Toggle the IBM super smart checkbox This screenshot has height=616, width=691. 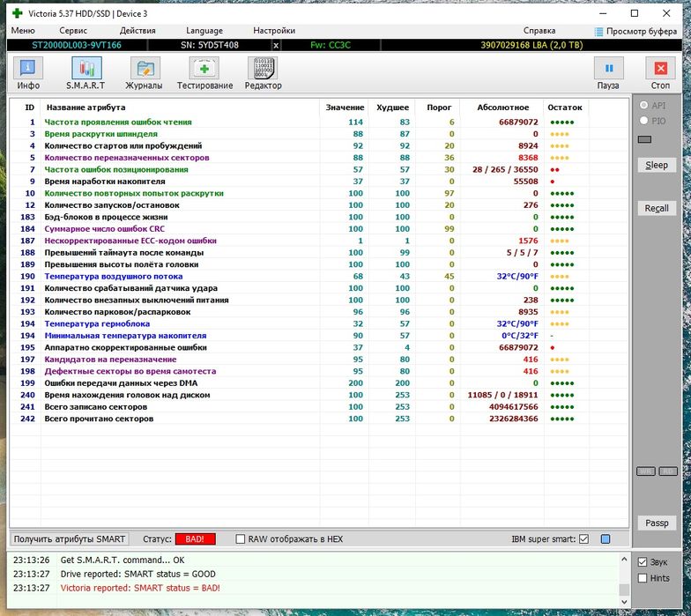click(583, 539)
